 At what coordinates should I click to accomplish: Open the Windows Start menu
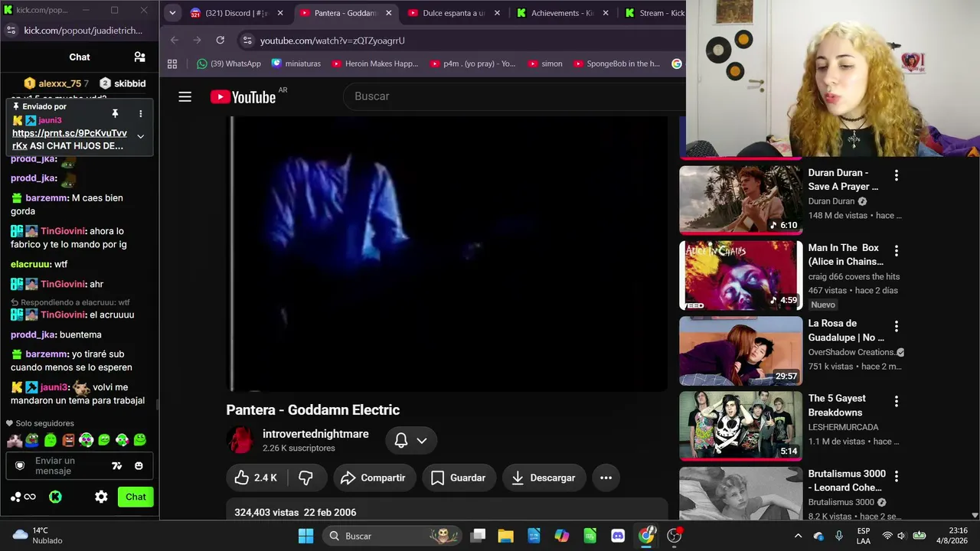coord(305,536)
